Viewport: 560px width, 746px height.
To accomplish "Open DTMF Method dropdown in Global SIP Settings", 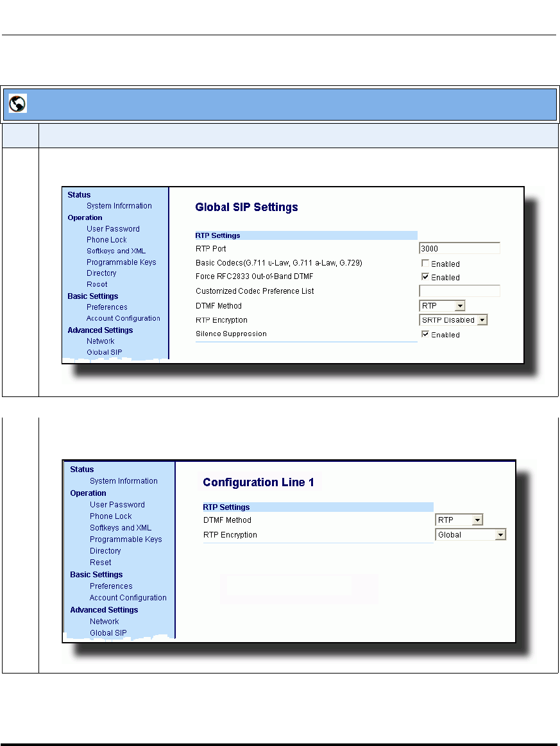I will (x=442, y=305).
